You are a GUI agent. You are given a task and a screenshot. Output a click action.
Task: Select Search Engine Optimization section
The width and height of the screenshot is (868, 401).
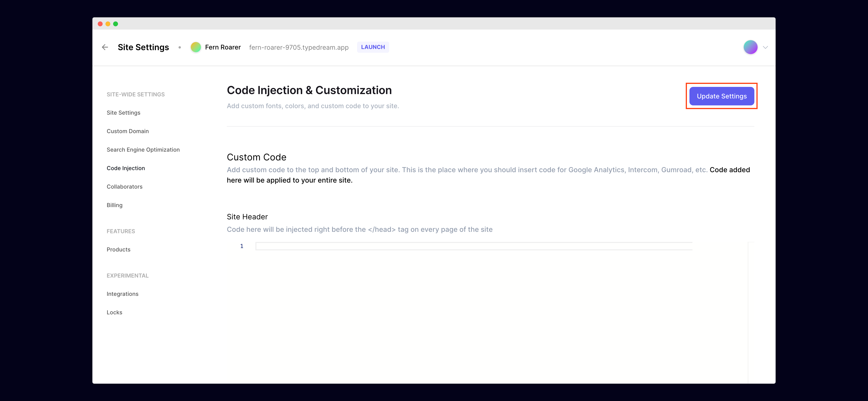tap(143, 150)
